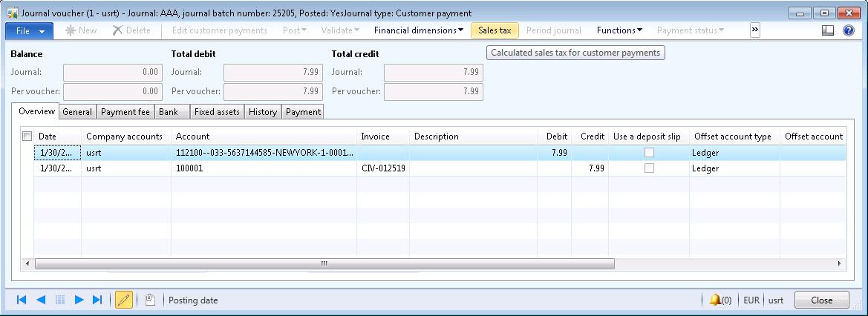Image resolution: width=868 pixels, height=316 pixels.
Task: Select the 112100--033-5637144585-NEWYORK account cell
Action: click(x=264, y=153)
